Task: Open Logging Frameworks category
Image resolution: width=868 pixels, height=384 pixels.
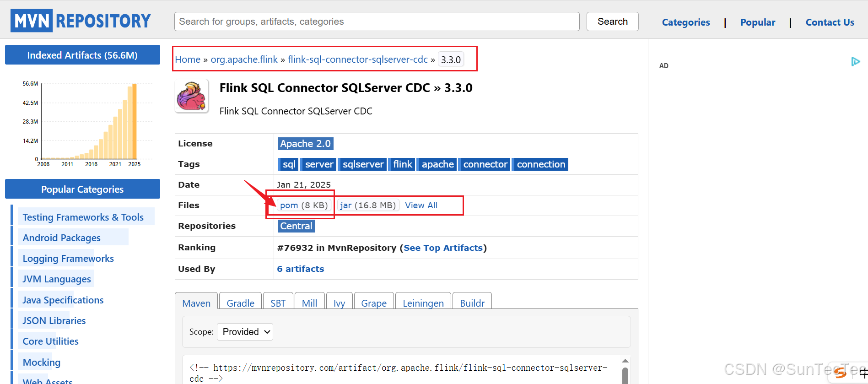Action: tap(68, 259)
